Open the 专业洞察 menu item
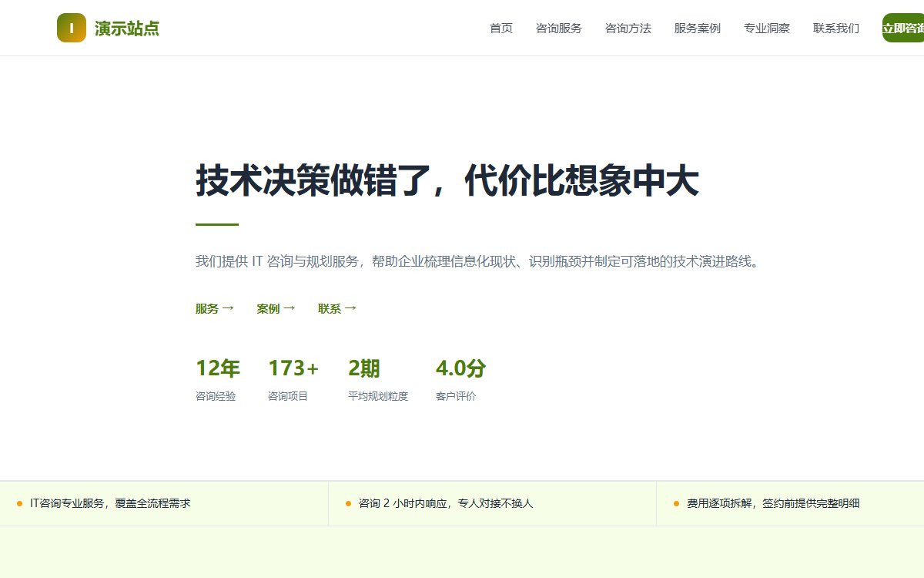This screenshot has width=924, height=578. point(767,29)
